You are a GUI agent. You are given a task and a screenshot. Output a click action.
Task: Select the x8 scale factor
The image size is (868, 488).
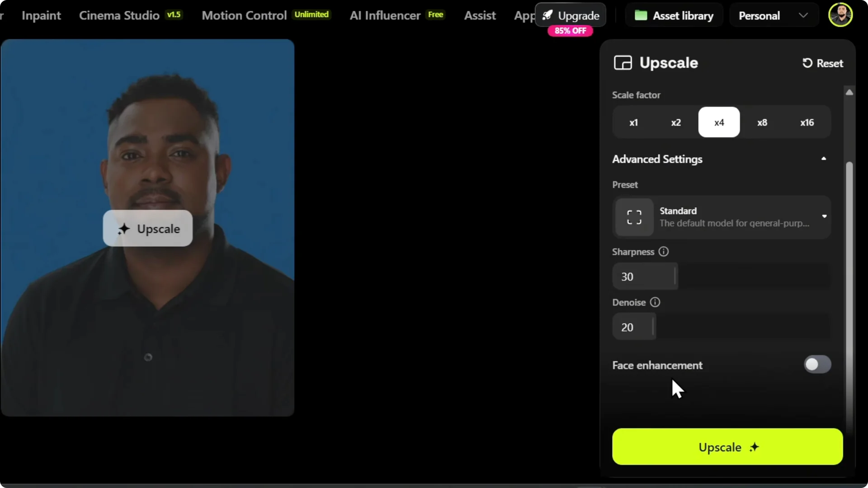tap(763, 122)
